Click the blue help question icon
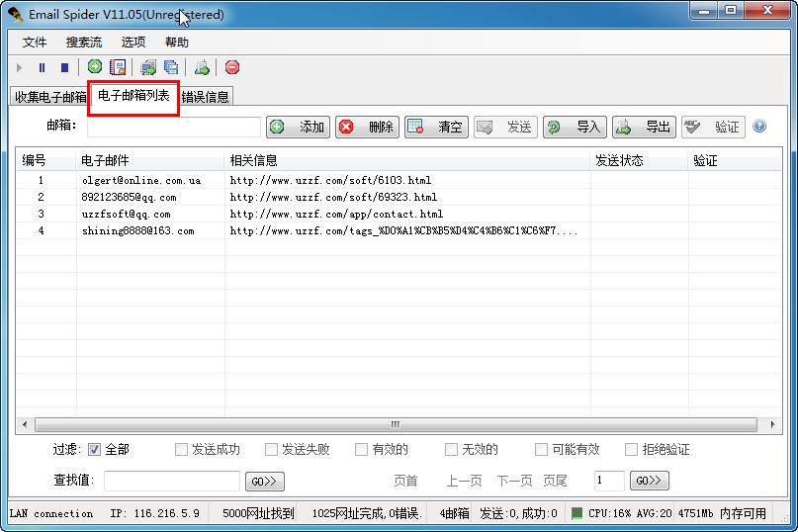 (759, 126)
